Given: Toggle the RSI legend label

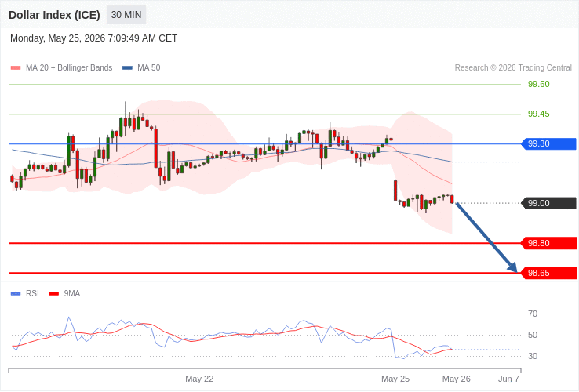Looking at the screenshot, I should [32, 293].
